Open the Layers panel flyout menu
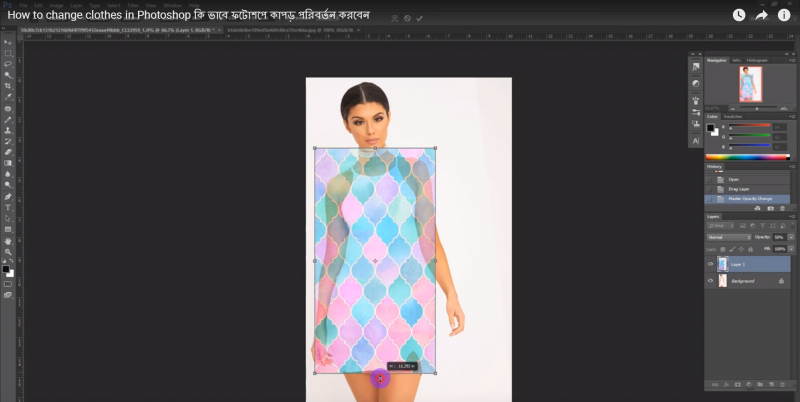Screen dimensions: 800x402 pyautogui.click(x=792, y=217)
